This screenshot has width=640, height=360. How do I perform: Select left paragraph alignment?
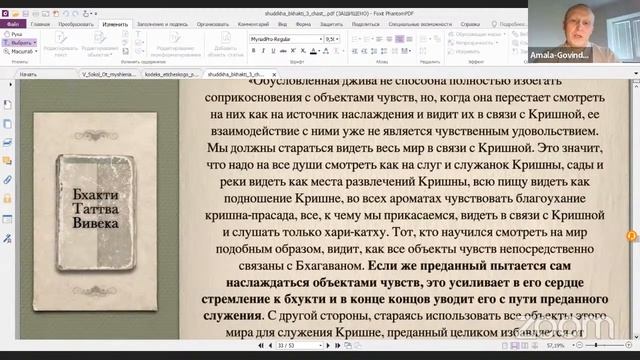click(x=380, y=39)
